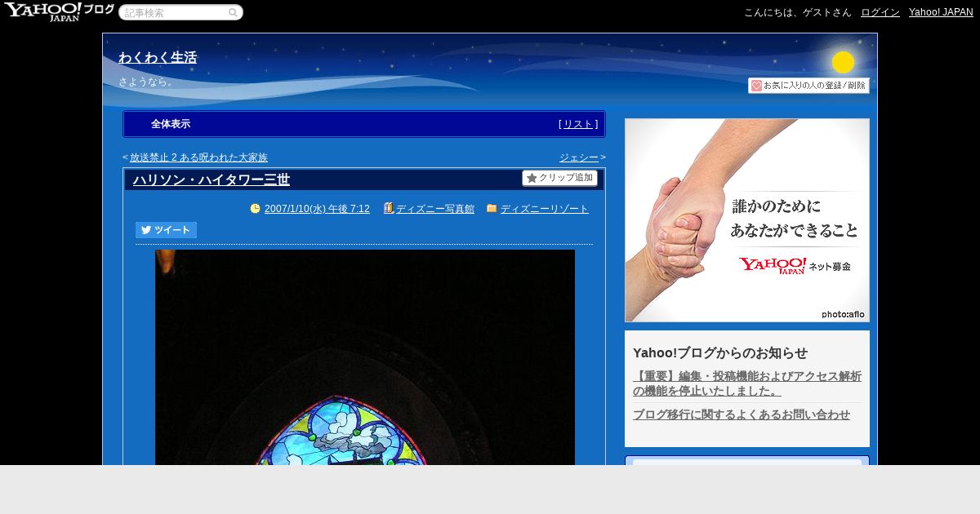Open the ログイン link
The width and height of the screenshot is (980, 514).
880,12
